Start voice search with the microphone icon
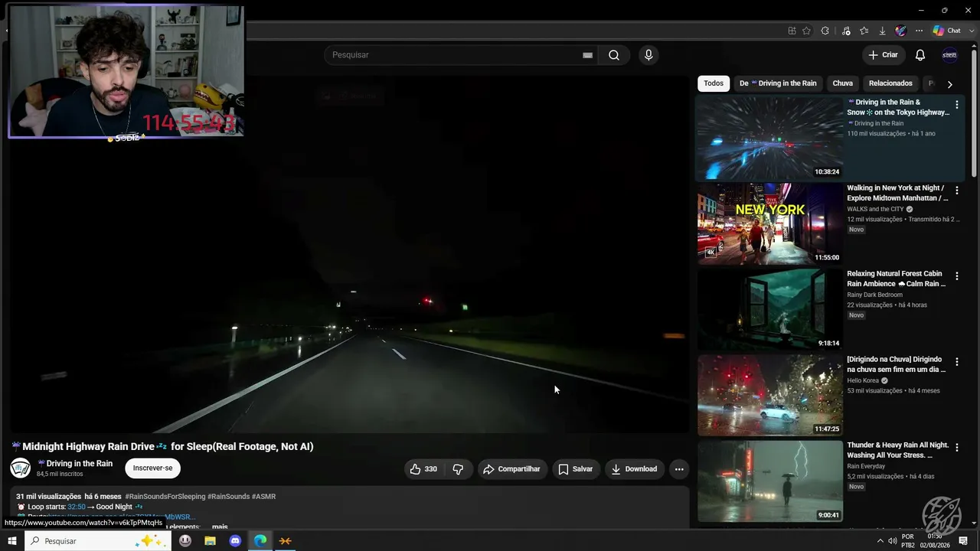The width and height of the screenshot is (980, 551). pos(648,55)
